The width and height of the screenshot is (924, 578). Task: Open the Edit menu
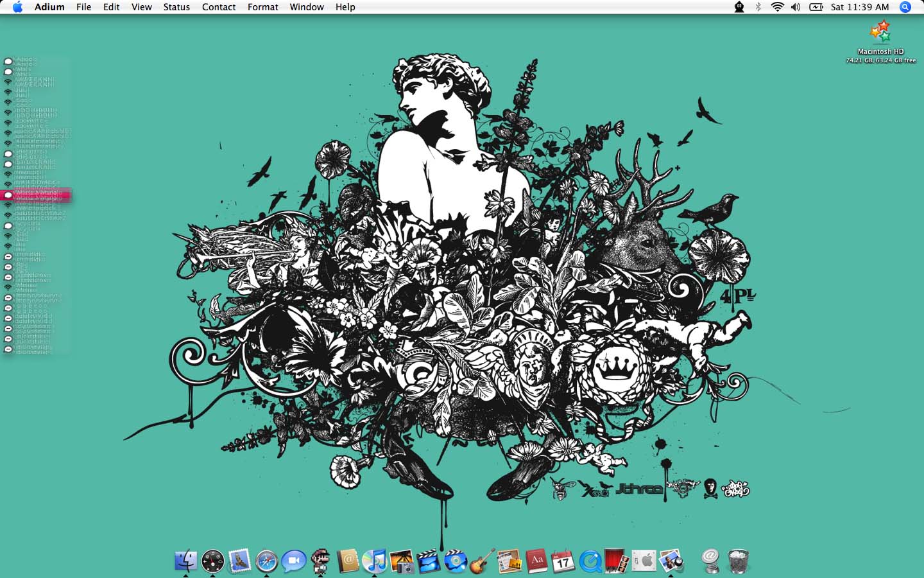[x=112, y=7]
